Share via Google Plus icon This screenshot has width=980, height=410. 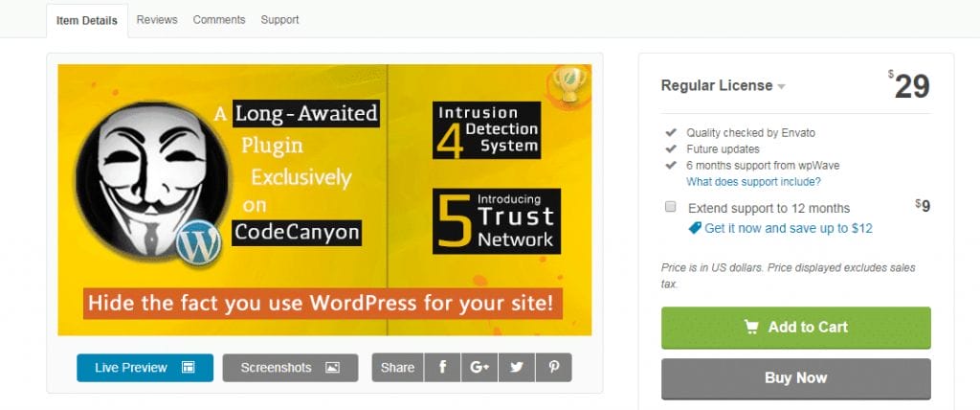(479, 368)
